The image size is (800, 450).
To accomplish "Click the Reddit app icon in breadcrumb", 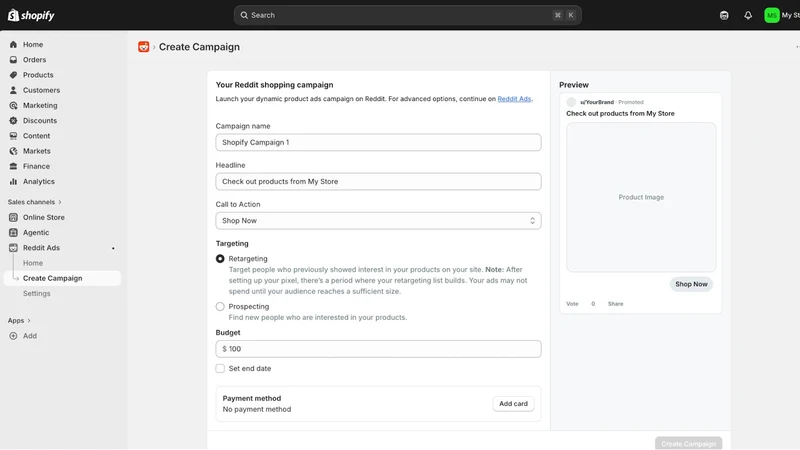I will click(x=144, y=47).
